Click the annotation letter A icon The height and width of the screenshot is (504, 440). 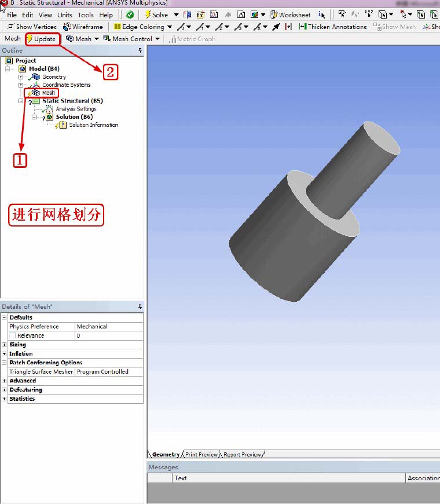click(241, 15)
